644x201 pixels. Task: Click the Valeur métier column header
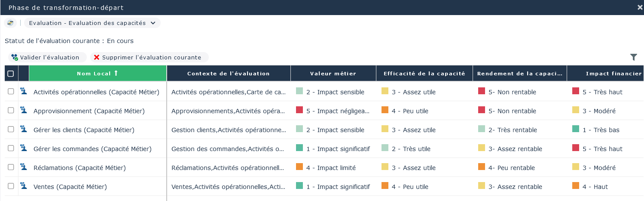333,74
